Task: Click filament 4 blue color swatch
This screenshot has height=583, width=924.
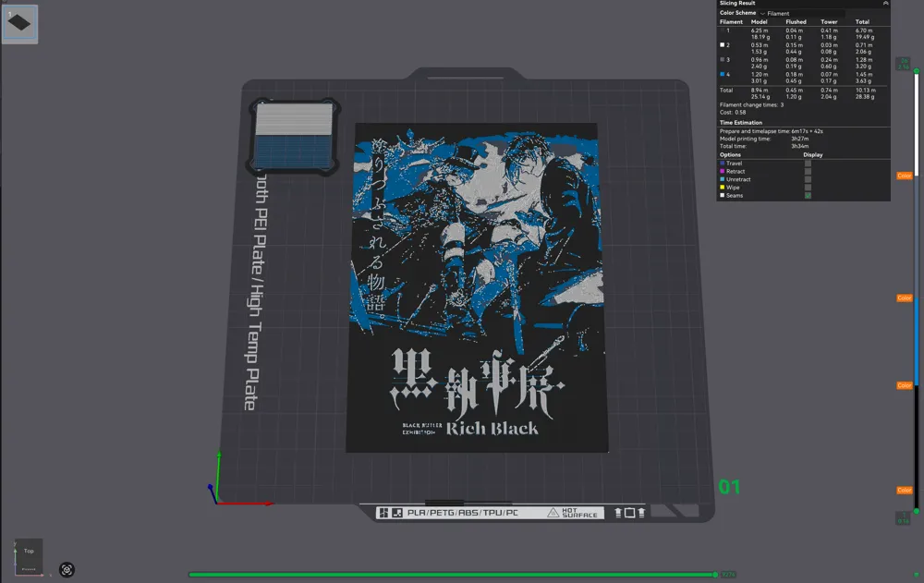Action: (722, 74)
